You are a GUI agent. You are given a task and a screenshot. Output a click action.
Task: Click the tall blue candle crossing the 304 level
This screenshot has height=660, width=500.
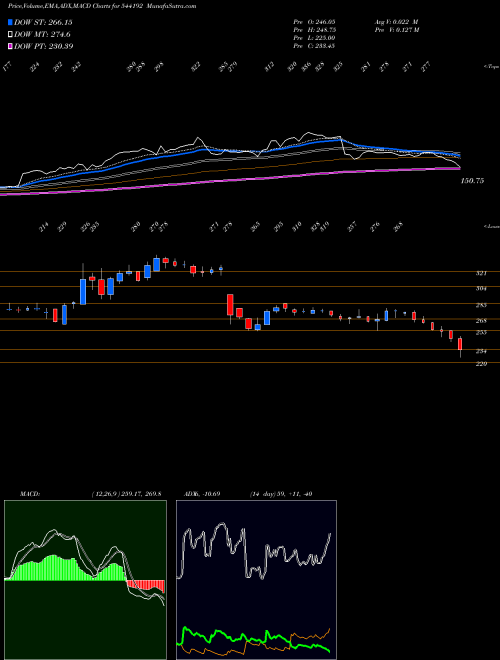[x=83, y=291]
